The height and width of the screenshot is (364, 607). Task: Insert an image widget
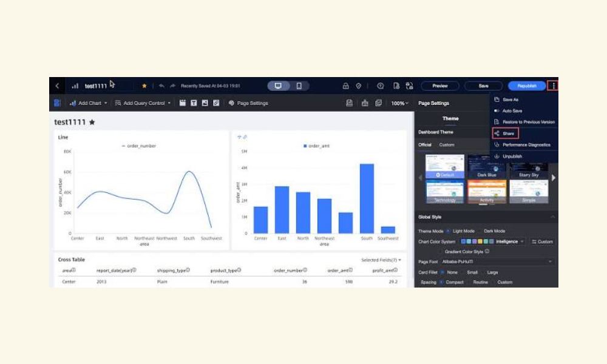point(205,103)
